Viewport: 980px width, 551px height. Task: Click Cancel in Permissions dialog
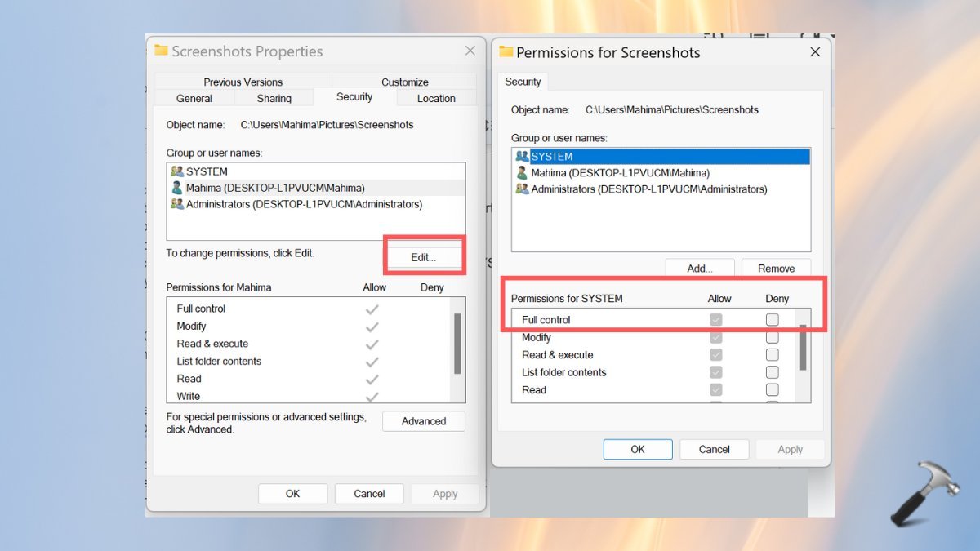pos(715,449)
